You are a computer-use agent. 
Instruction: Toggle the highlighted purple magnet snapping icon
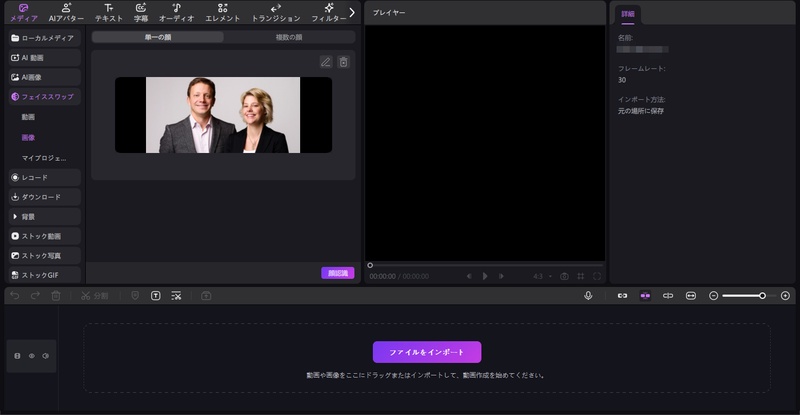click(645, 296)
